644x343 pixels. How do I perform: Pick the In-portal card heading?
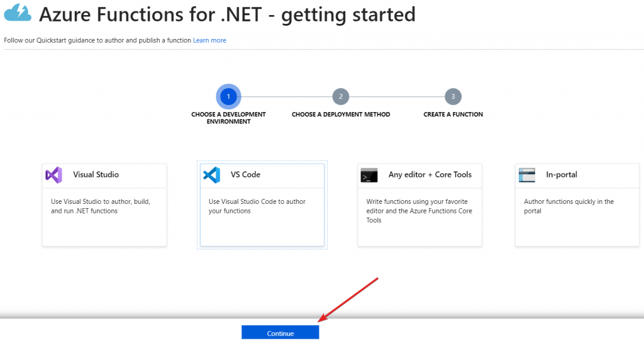(562, 174)
